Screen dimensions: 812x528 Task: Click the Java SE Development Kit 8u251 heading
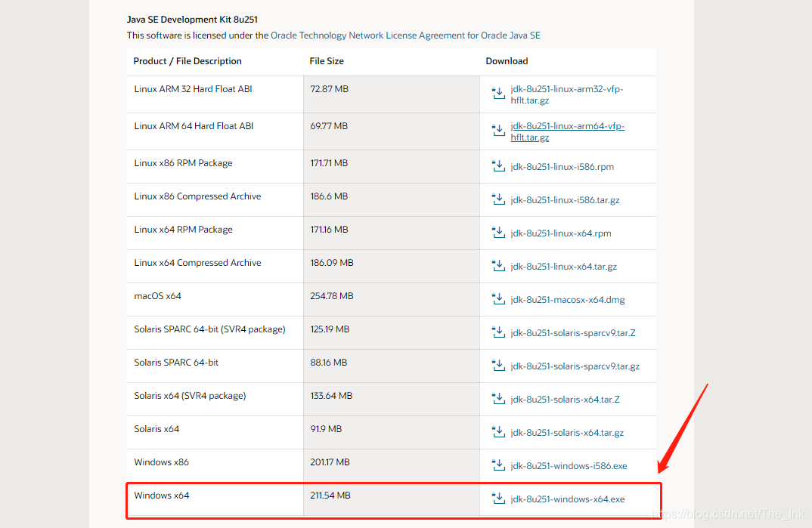(192, 19)
